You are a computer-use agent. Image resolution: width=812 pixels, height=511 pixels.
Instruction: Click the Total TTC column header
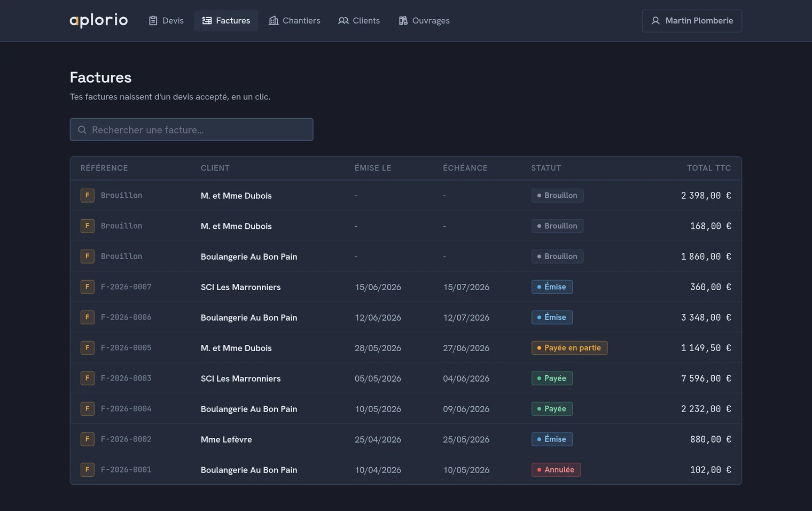click(709, 168)
